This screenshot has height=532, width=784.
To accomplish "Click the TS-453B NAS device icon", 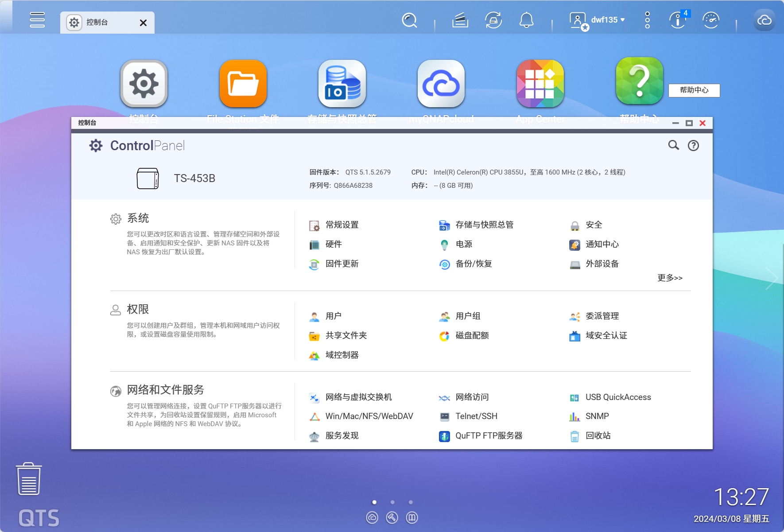I will pos(147,179).
